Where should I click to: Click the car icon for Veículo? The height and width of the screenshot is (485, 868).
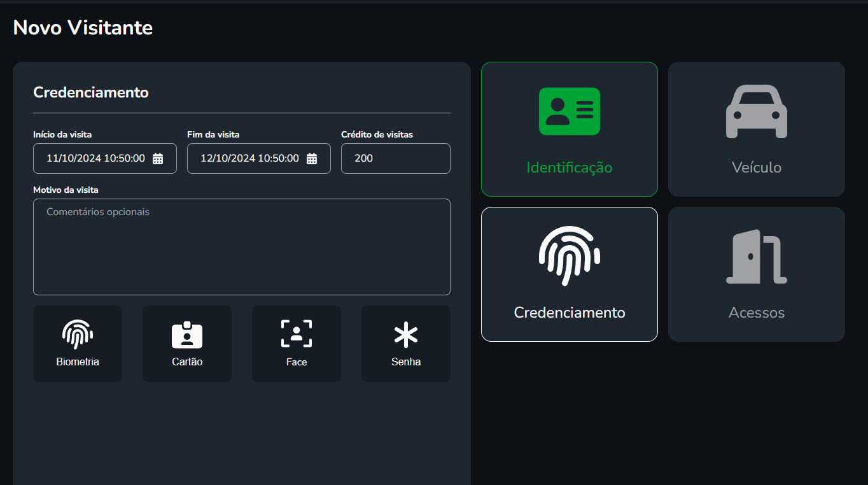click(x=757, y=111)
